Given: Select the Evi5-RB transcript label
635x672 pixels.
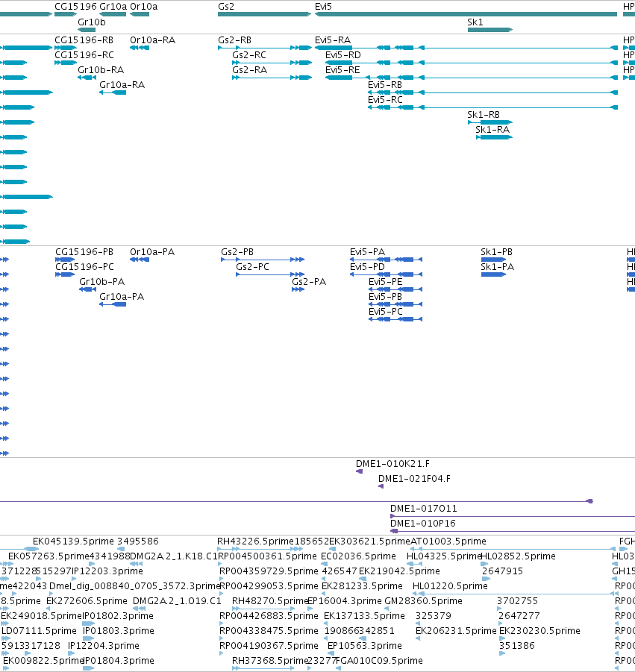Looking at the screenshot, I should click(385, 85).
